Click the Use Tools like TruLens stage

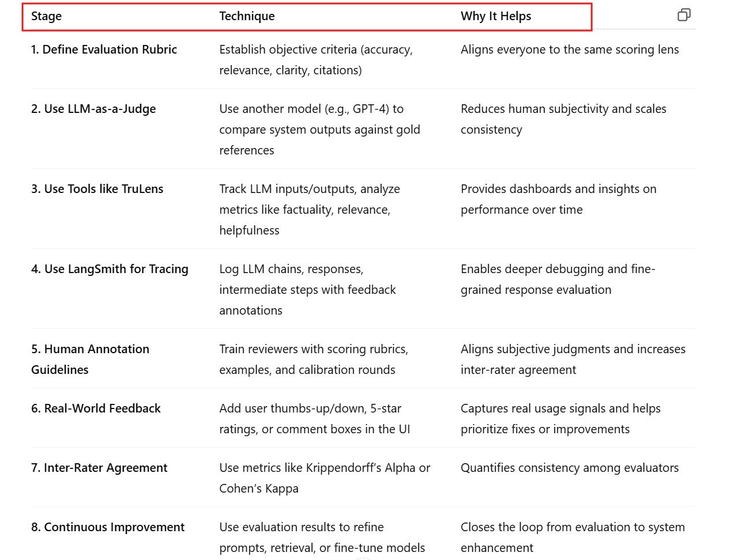(97, 189)
